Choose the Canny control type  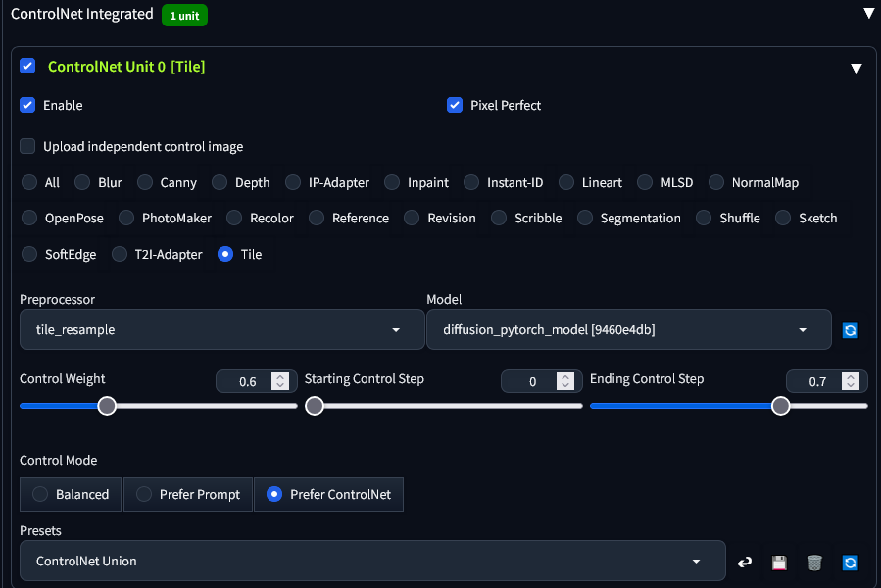tap(145, 182)
